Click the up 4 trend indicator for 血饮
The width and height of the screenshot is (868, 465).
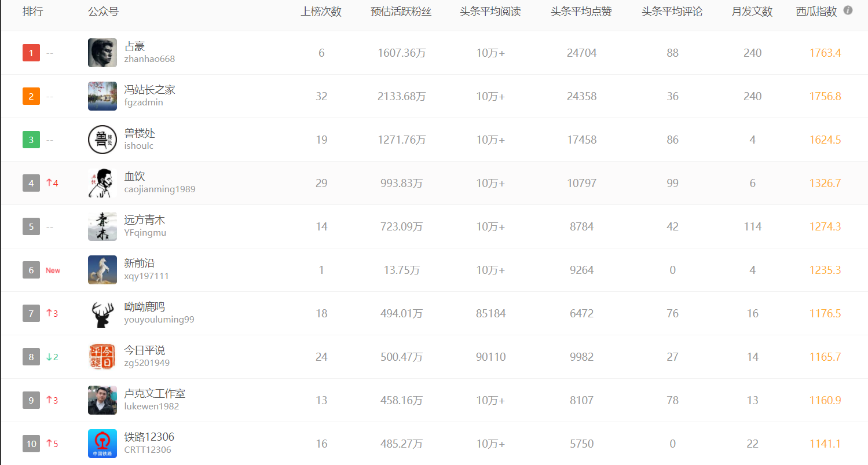pyautogui.click(x=52, y=183)
